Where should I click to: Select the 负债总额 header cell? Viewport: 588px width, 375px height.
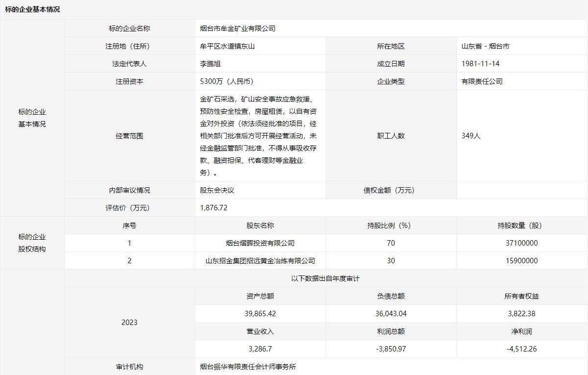tap(391, 296)
